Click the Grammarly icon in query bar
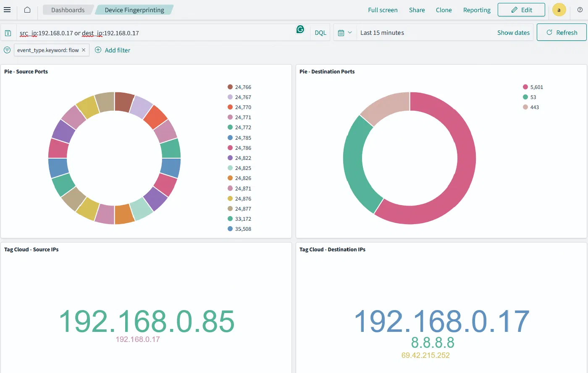588x373 pixels. tap(300, 29)
